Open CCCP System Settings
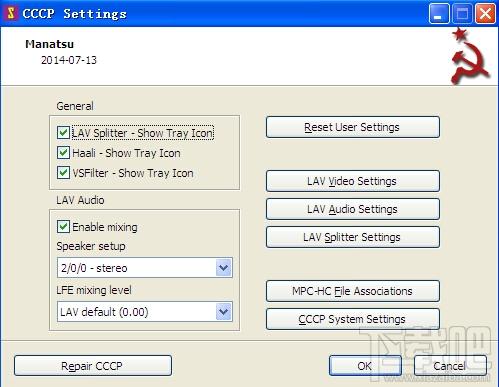This screenshot has width=499, height=387. 353,319
